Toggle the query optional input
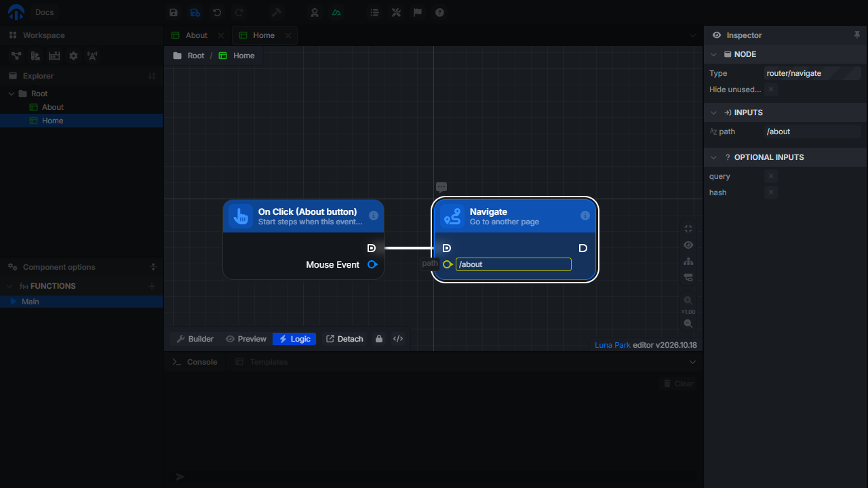Viewport: 868px width, 488px height. tap(770, 176)
